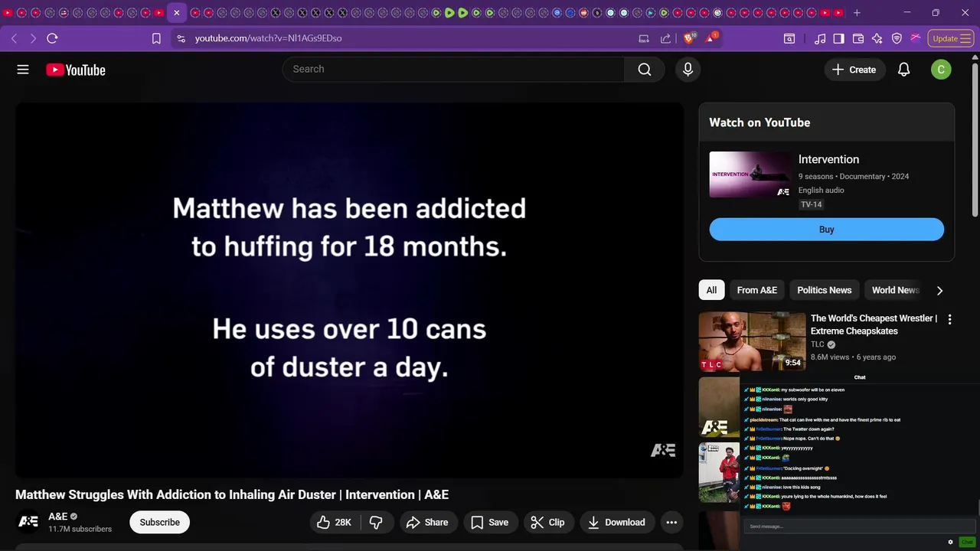
Task: Open the Brave Shields lion icon
Action: [689, 37]
